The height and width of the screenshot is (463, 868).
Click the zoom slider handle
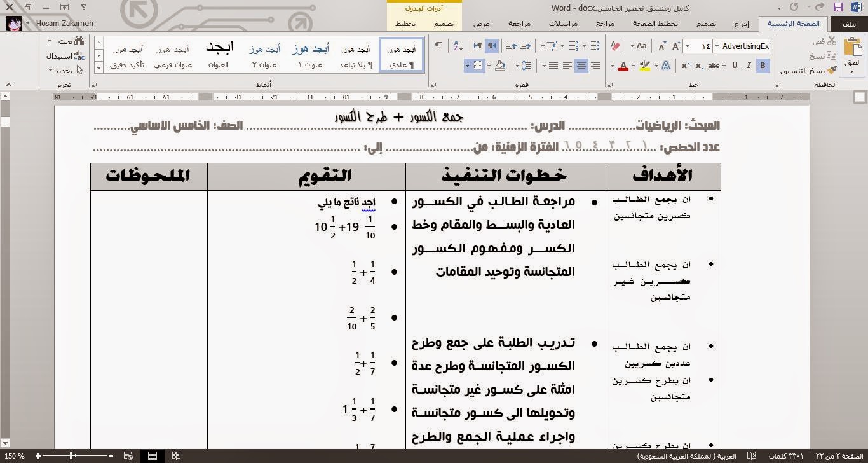(x=72, y=455)
